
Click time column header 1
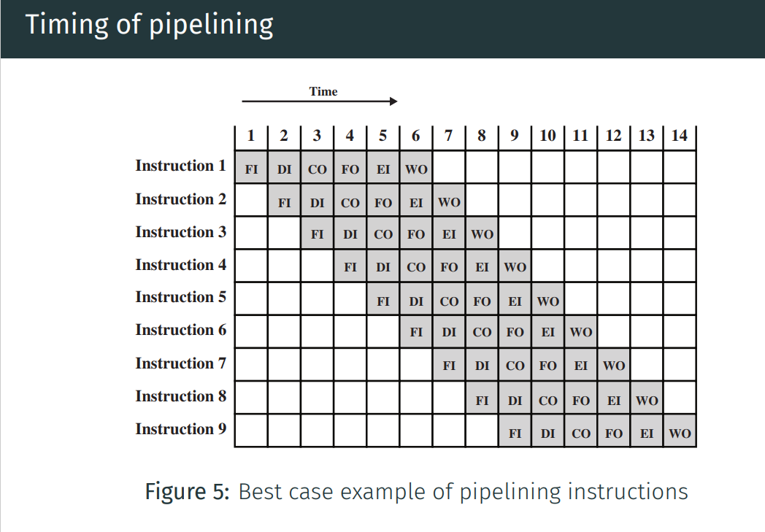(x=251, y=136)
